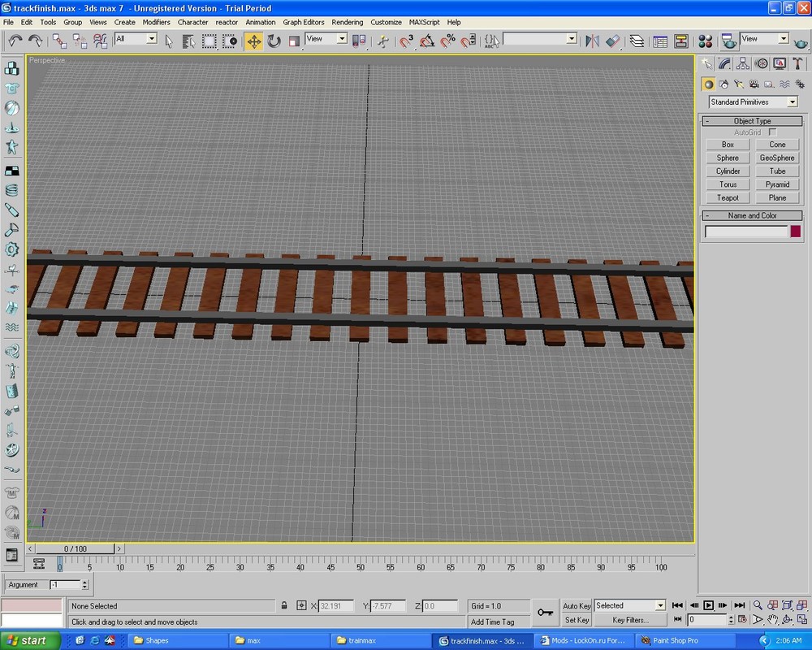Click the Cameras creation icon
This screenshot has width=812, height=650.
[754, 84]
